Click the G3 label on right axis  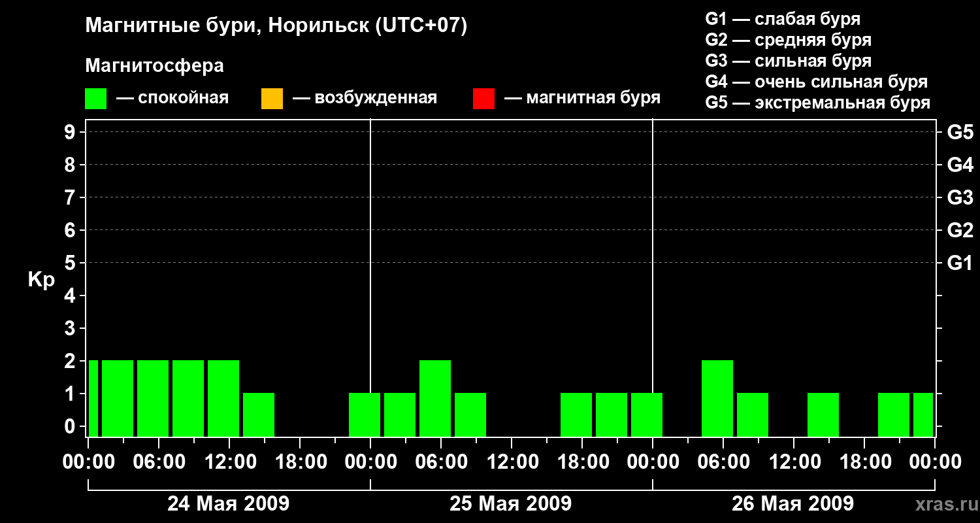point(960,197)
